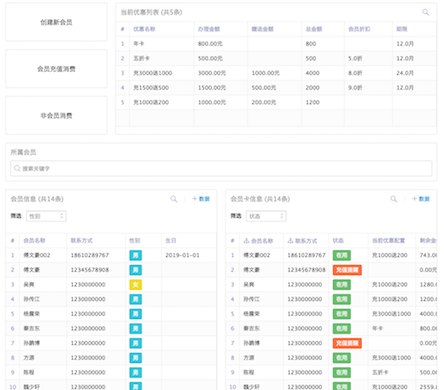Select the 五折卡 row in 优惠列表
444x390 pixels.
point(276,58)
